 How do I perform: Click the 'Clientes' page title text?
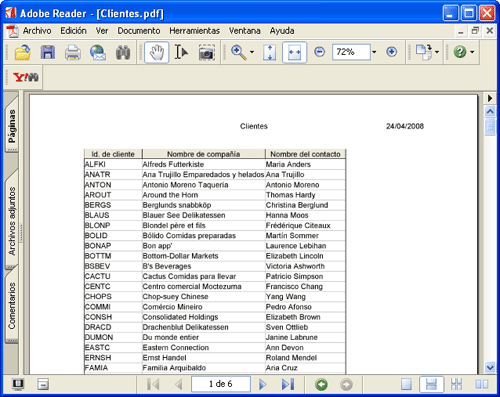[x=254, y=126]
